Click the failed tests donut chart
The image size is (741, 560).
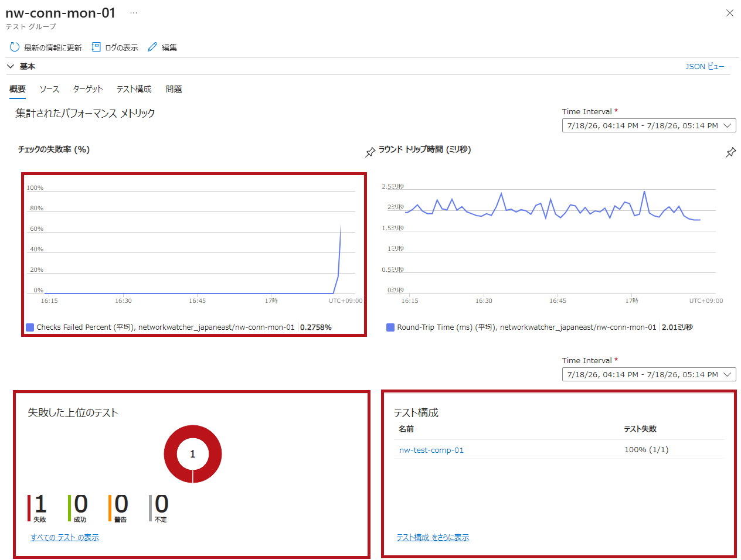pyautogui.click(x=193, y=454)
